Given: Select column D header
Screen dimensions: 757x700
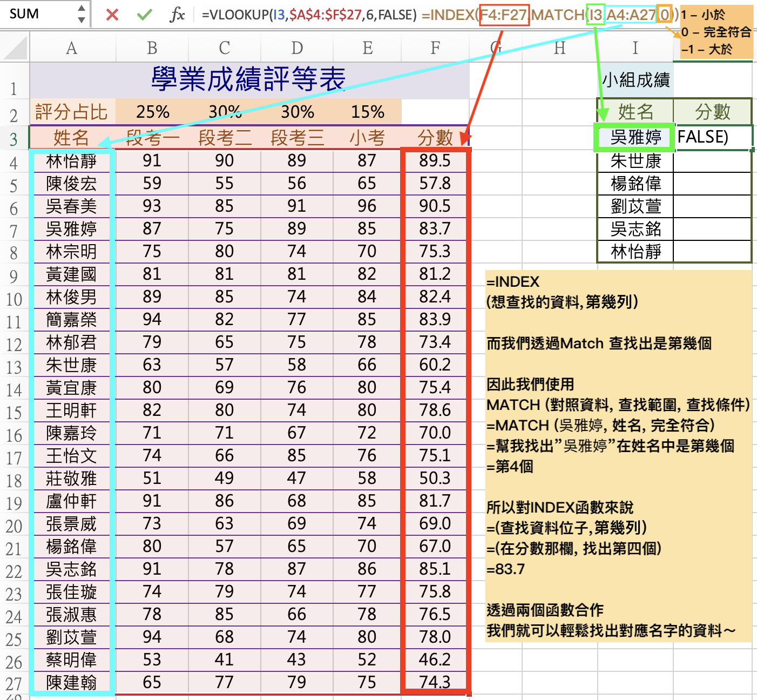Looking at the screenshot, I should pos(297,48).
